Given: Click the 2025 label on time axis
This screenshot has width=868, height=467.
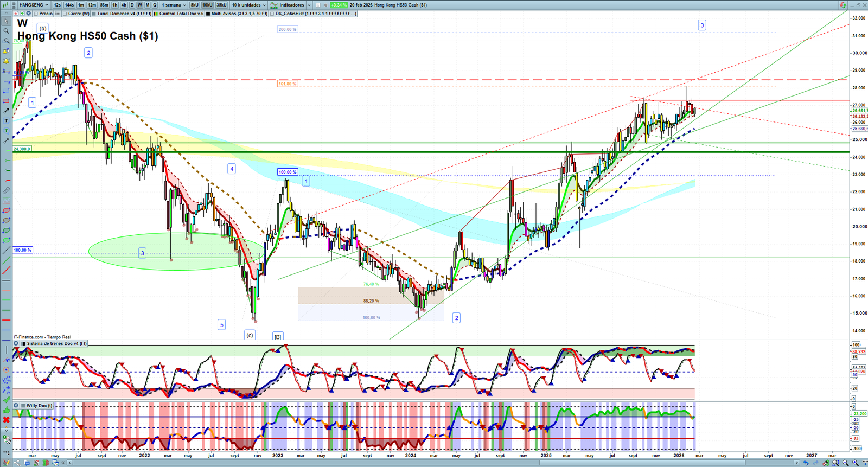Looking at the screenshot, I should pyautogui.click(x=546, y=456).
